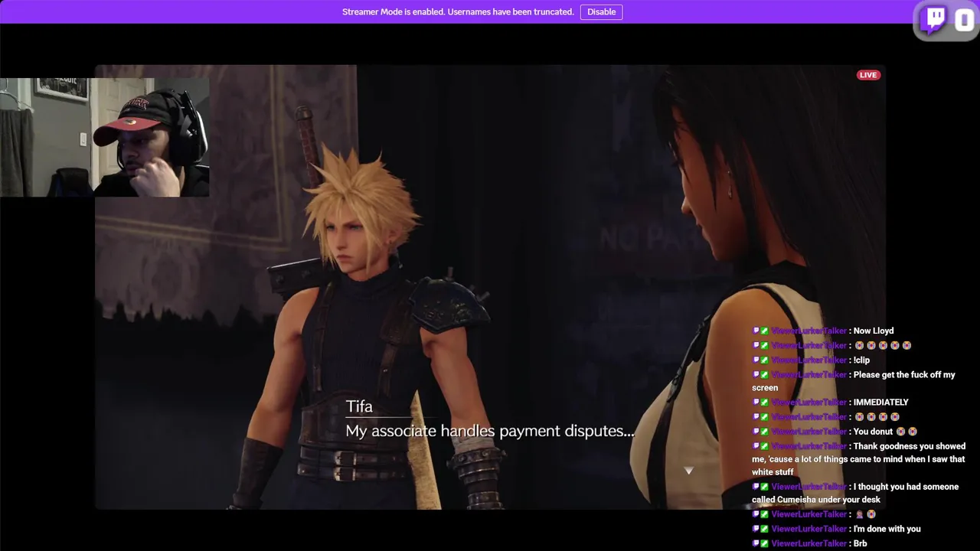Click the username beside "IMMEDIATELY" message
Image resolution: width=980 pixels, height=551 pixels.
pos(808,402)
